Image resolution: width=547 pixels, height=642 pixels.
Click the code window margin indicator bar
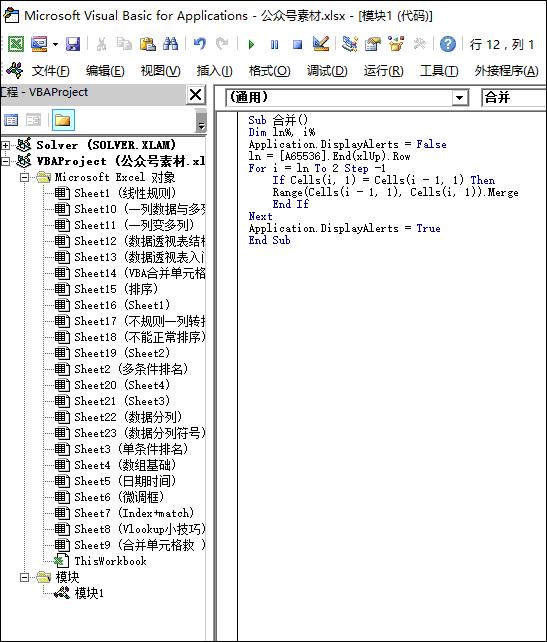tap(227, 376)
